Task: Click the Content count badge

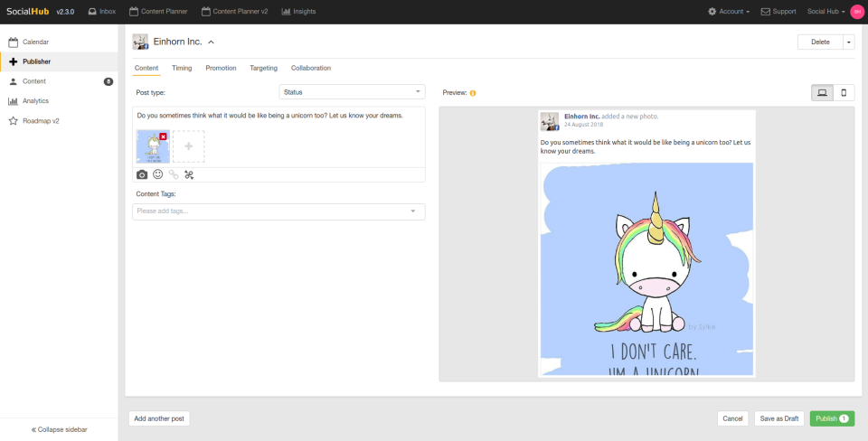Action: point(108,81)
